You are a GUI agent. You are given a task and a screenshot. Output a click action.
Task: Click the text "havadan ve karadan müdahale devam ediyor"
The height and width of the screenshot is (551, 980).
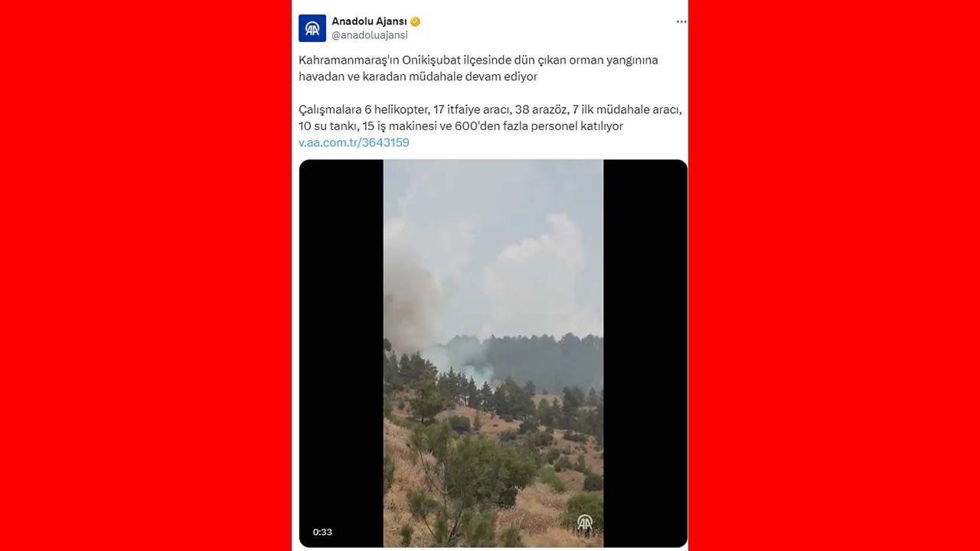[x=418, y=77]
